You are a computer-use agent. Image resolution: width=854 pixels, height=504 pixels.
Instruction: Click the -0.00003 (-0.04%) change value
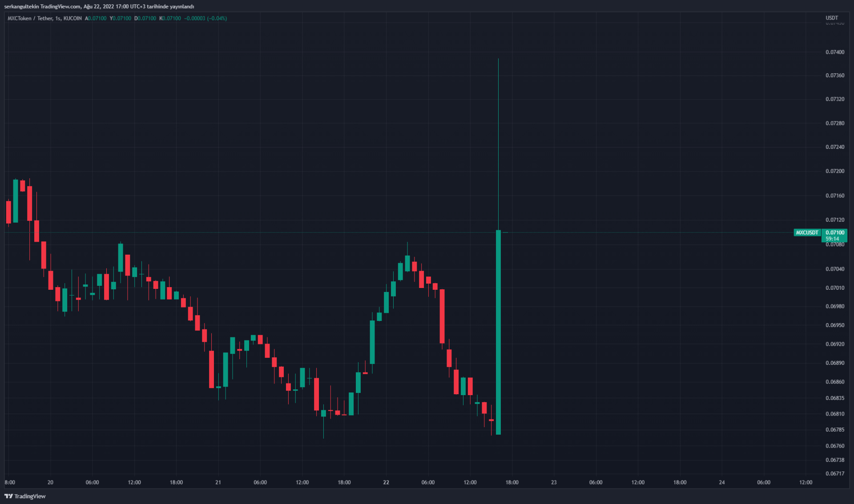tap(205, 18)
